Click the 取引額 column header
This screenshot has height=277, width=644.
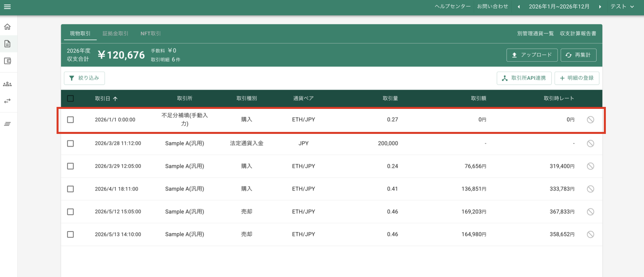479,98
